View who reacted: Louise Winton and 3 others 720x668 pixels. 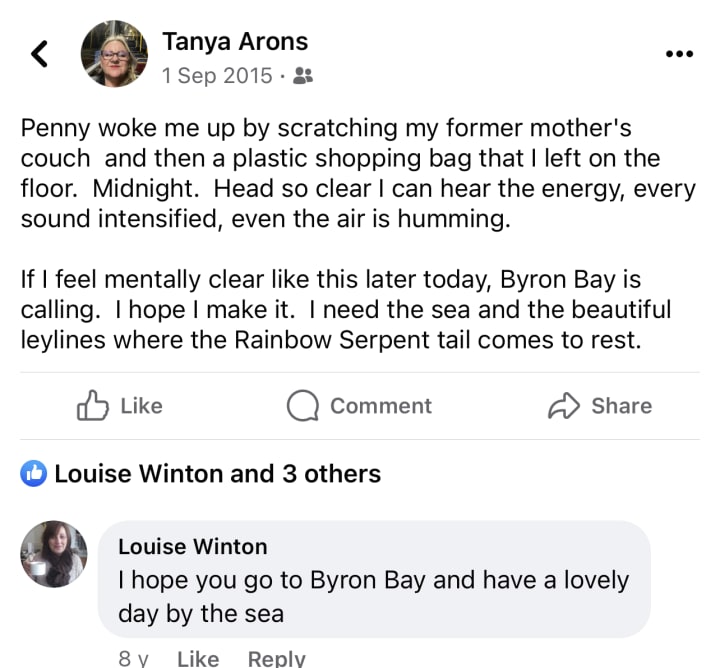[217, 473]
